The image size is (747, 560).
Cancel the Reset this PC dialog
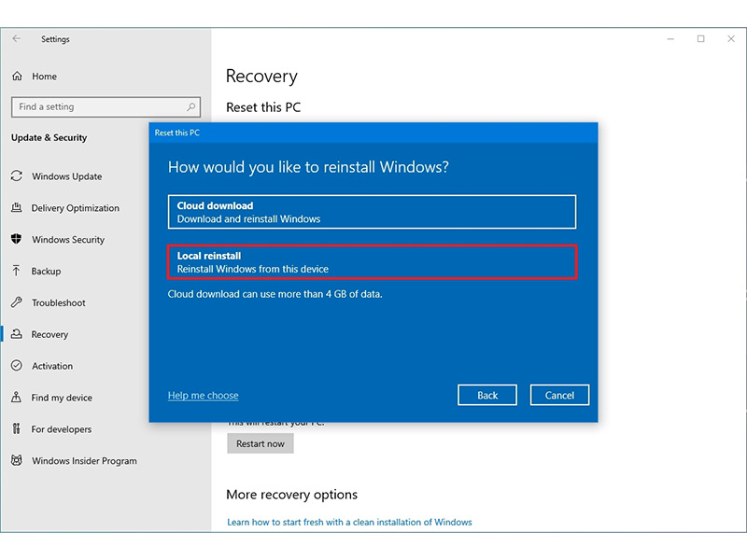(559, 395)
